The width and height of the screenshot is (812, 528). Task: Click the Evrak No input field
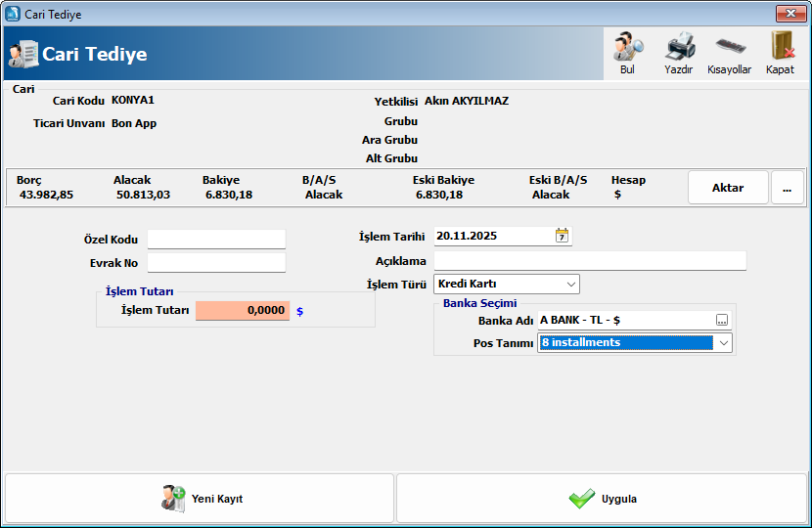[216, 262]
